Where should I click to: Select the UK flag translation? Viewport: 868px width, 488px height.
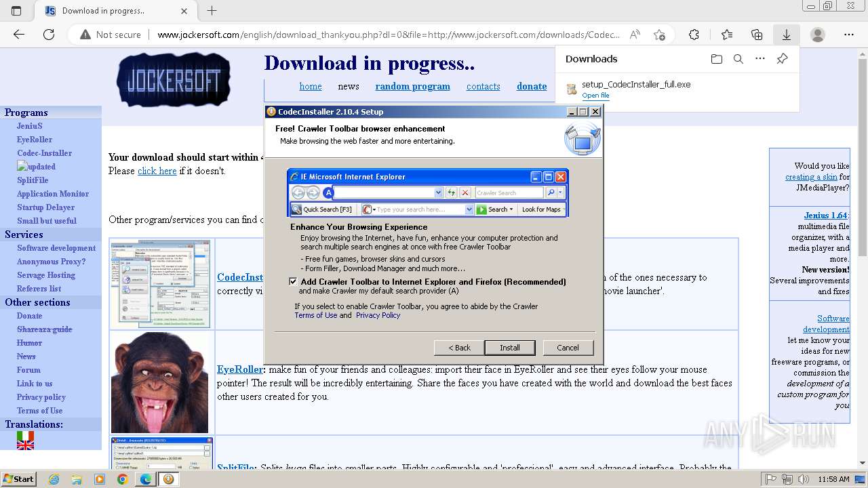pos(25,445)
